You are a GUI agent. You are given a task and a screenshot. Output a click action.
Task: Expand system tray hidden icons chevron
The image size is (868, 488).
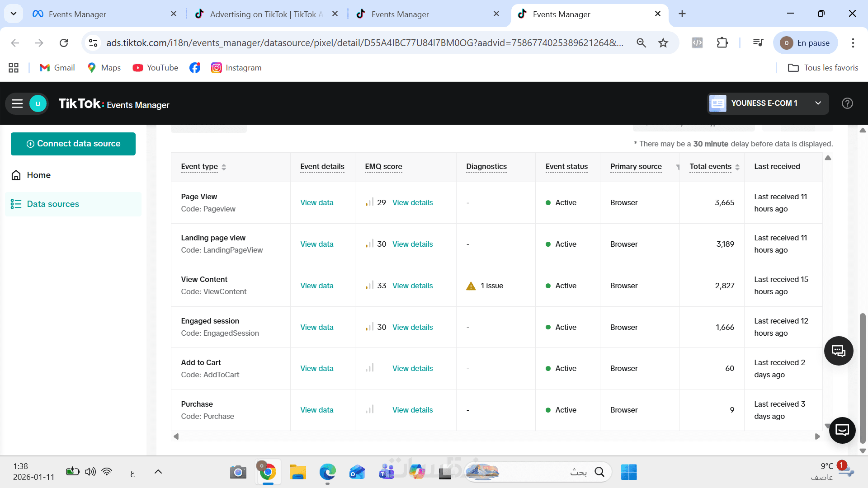[x=158, y=472]
